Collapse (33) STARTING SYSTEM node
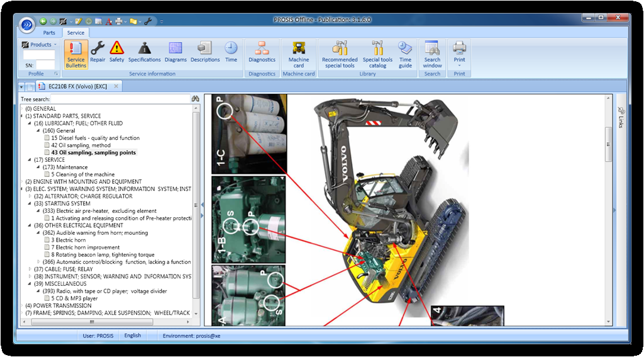This screenshot has width=644, height=357. click(x=30, y=203)
